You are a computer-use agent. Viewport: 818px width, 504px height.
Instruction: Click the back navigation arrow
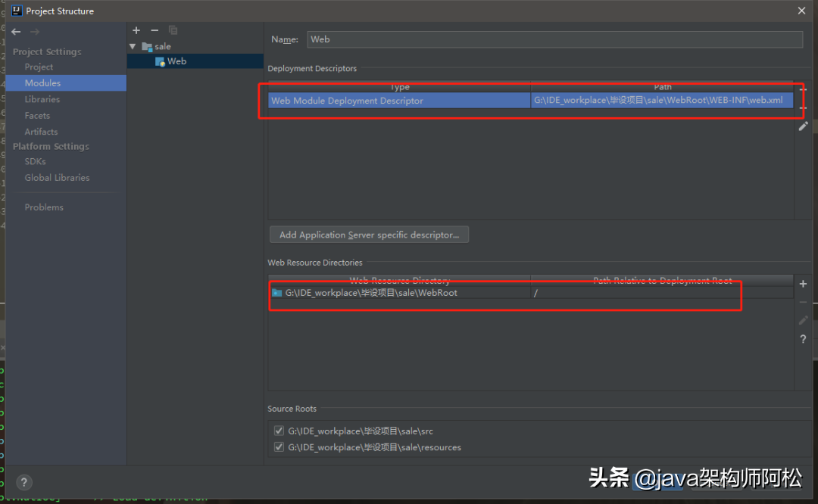pyautogui.click(x=16, y=32)
